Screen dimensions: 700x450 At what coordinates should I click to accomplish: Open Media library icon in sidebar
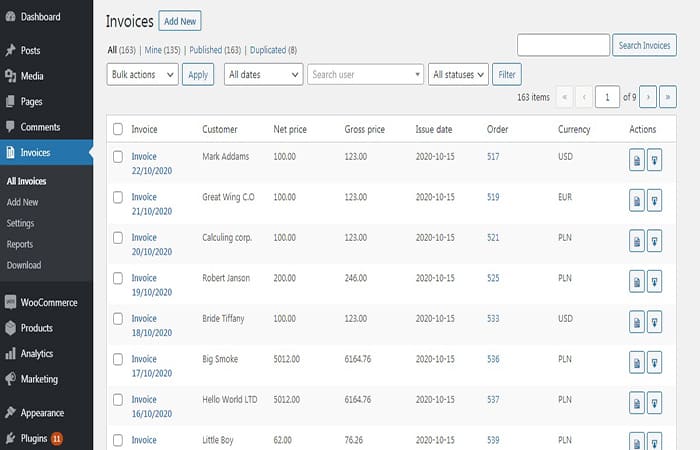[10, 76]
